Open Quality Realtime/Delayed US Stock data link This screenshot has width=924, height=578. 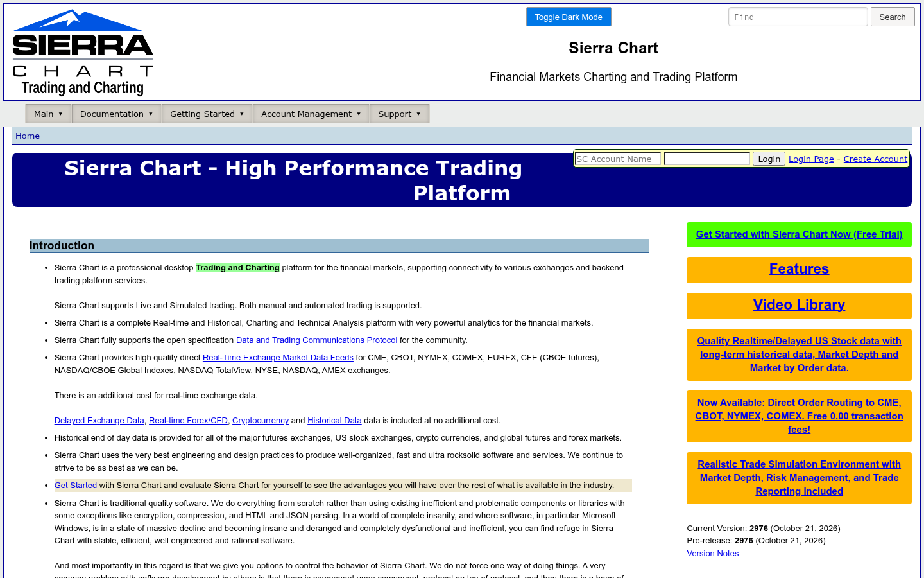(799, 355)
